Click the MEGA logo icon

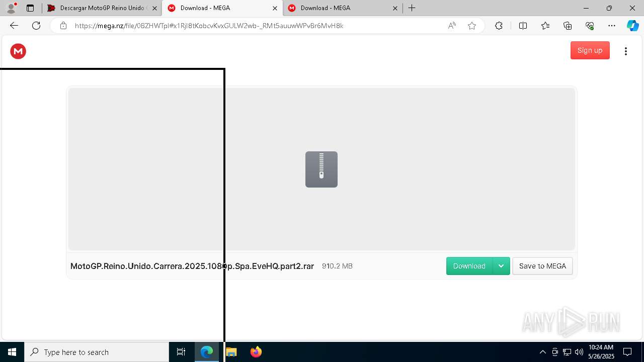point(18,51)
